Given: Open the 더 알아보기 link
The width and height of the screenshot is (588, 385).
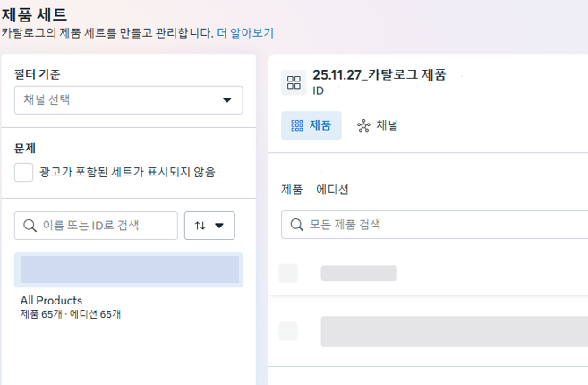Looking at the screenshot, I should tap(245, 32).
